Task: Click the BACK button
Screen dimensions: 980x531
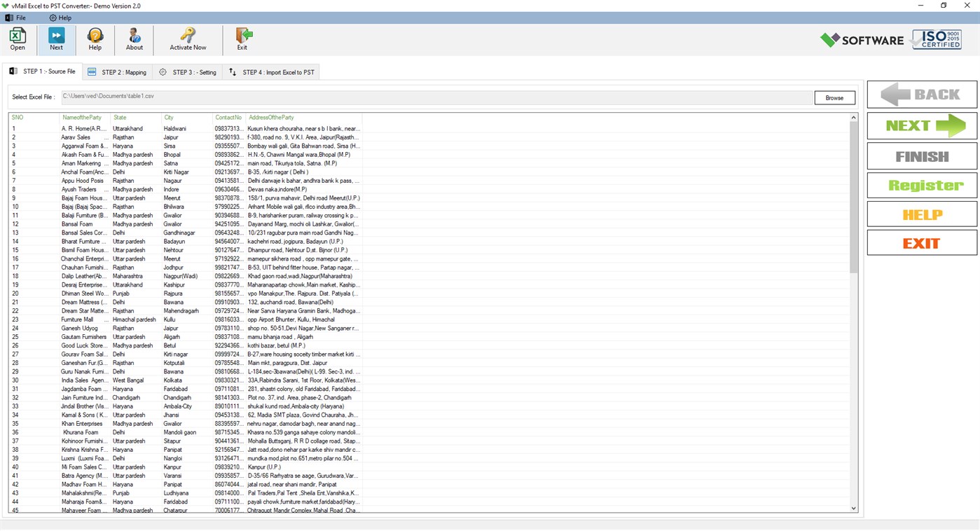Action: pyautogui.click(x=921, y=94)
